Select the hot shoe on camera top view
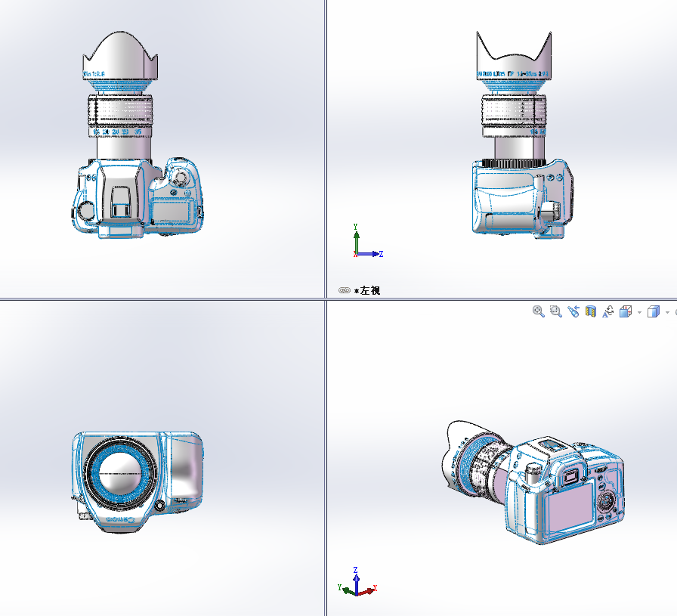 120,201
